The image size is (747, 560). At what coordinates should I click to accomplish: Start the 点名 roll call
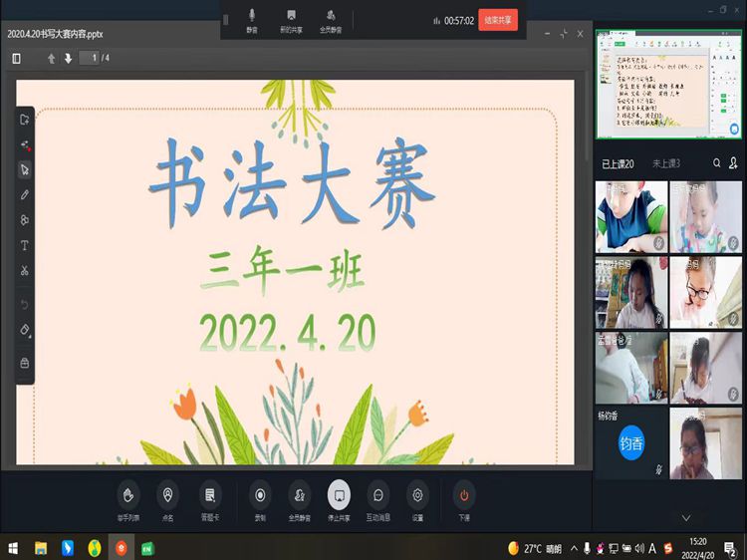pos(167,499)
